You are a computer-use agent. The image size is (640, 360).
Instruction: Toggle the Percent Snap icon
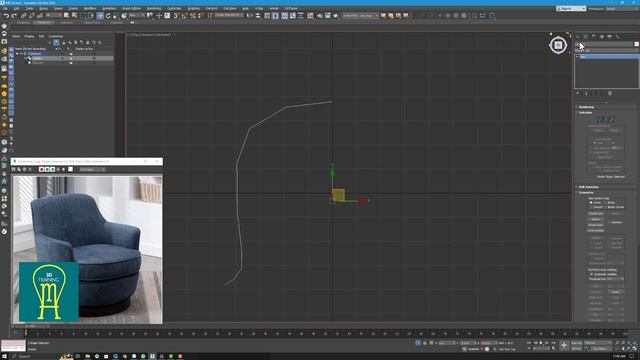[x=193, y=16]
